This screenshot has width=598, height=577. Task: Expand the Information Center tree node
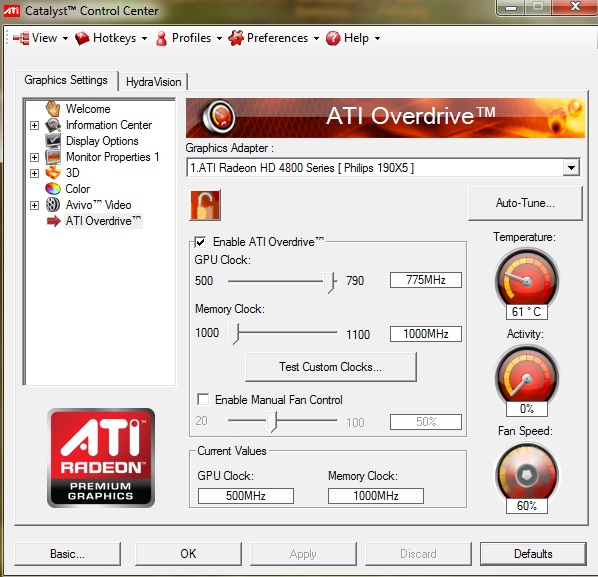point(34,125)
